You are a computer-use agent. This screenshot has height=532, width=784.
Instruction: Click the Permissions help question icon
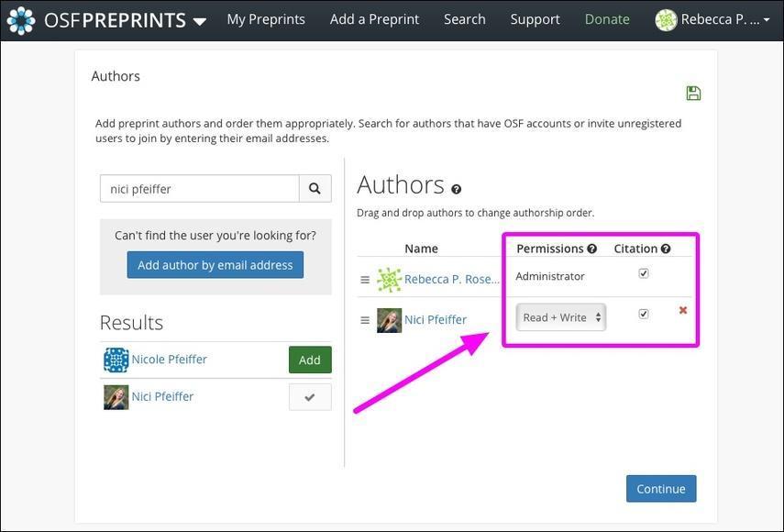coord(592,249)
